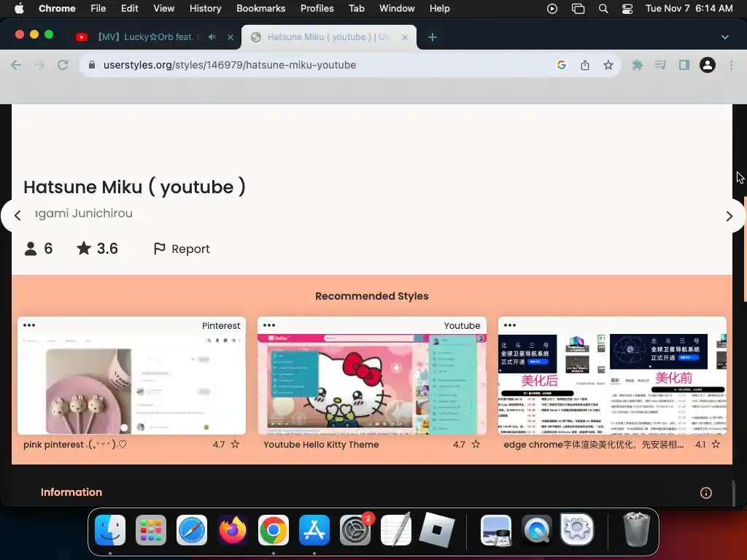Image resolution: width=747 pixels, height=560 pixels.
Task: Open the pink pinterest style thumbnail
Action: 131,384
